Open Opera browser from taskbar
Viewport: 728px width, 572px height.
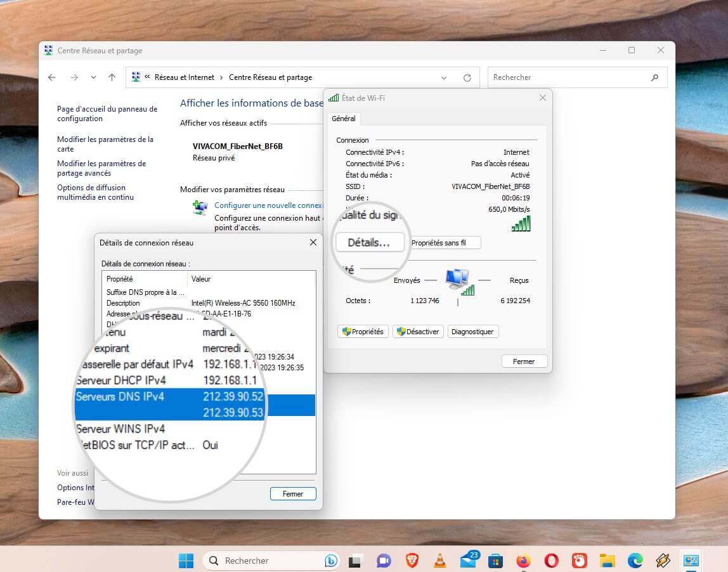point(551,561)
